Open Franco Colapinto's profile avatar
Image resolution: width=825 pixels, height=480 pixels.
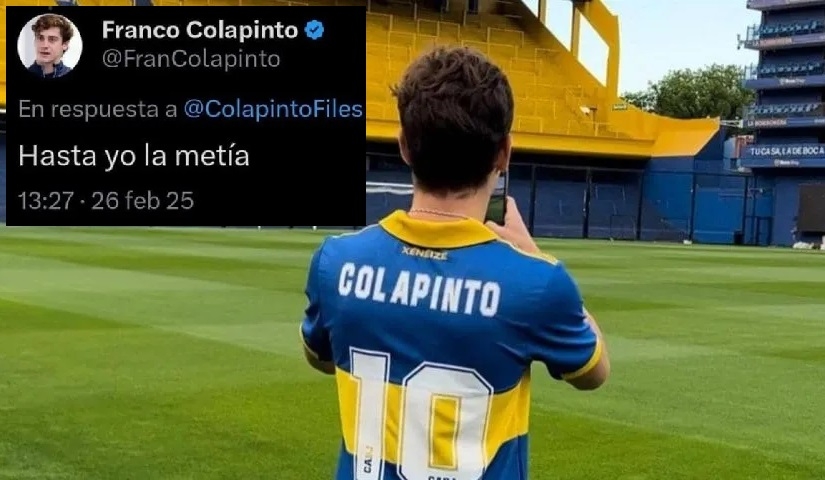pyautogui.click(x=49, y=46)
